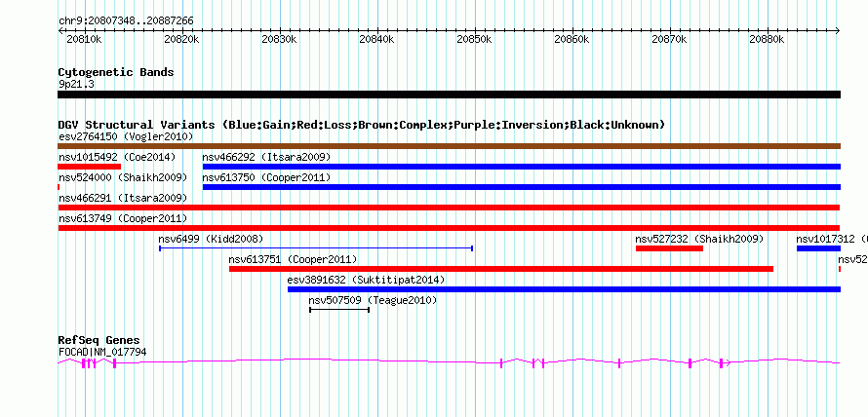Click the tiny red nsv524000 loss marker

(59, 187)
